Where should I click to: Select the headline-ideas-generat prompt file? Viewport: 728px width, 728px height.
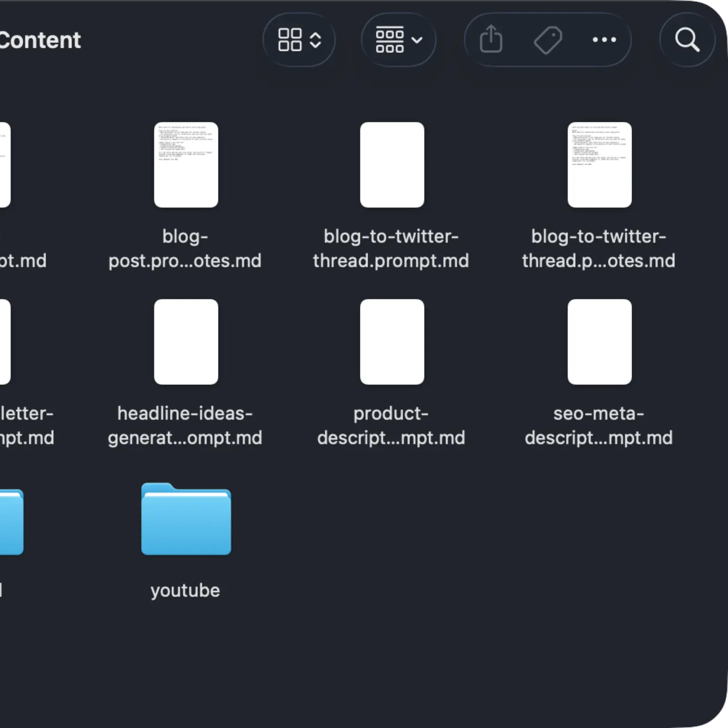[186, 341]
